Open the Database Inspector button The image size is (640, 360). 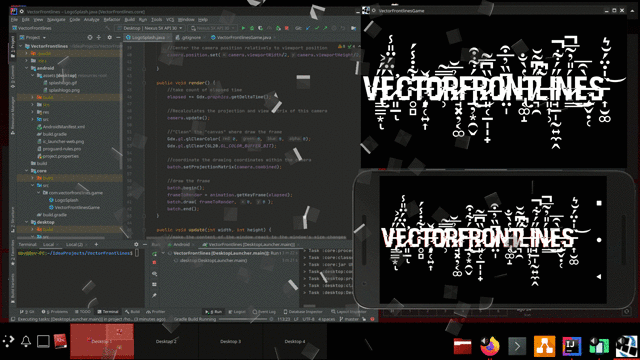click(303, 312)
